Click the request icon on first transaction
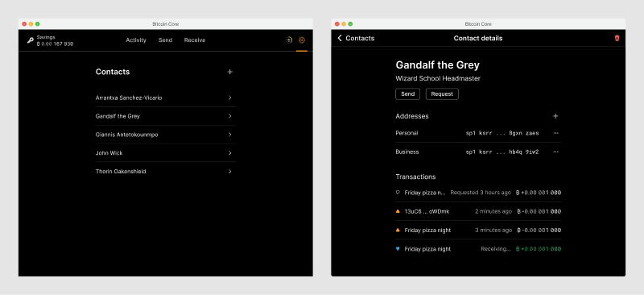This screenshot has height=295, width=644. tap(398, 192)
